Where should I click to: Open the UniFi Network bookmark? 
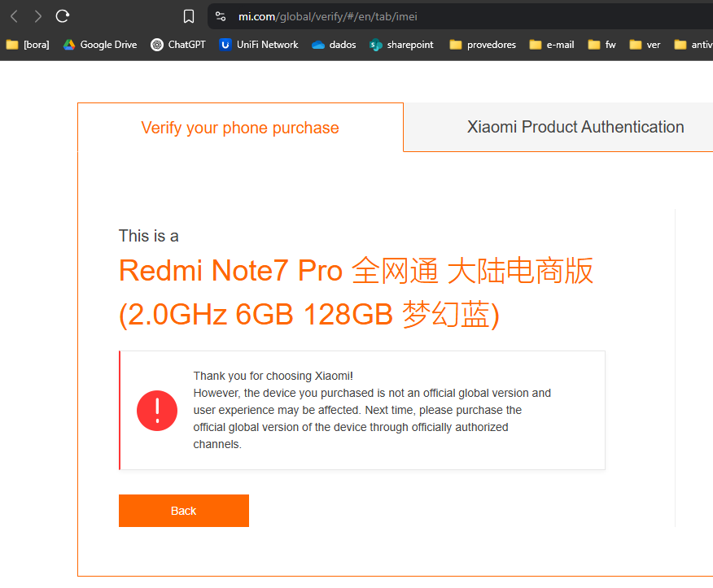[259, 45]
